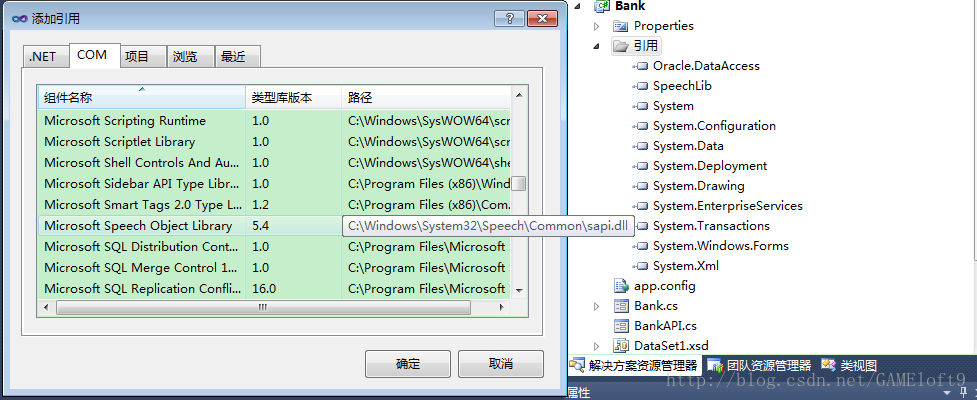This screenshot has width=977, height=400.
Task: Click the System.Xml reference icon
Action: pos(640,265)
